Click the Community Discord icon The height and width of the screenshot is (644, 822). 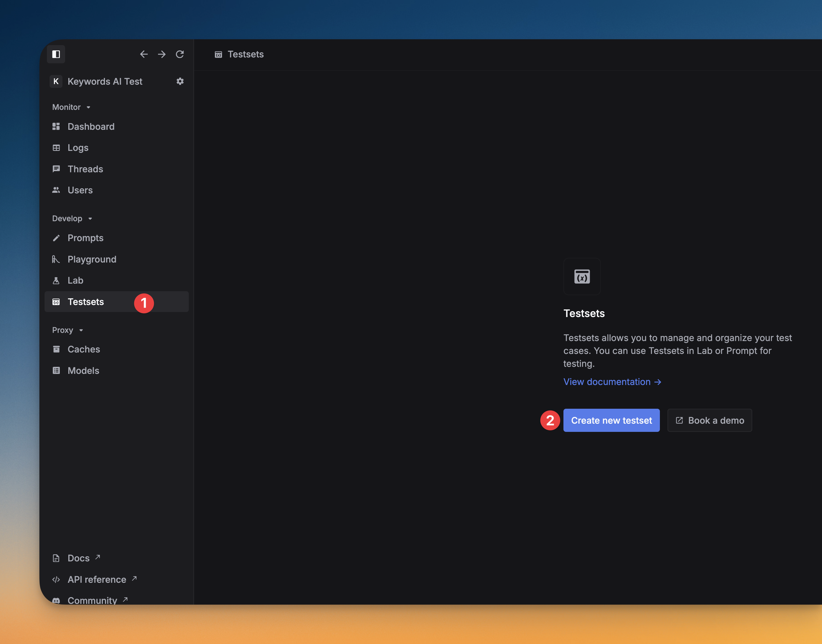56,601
